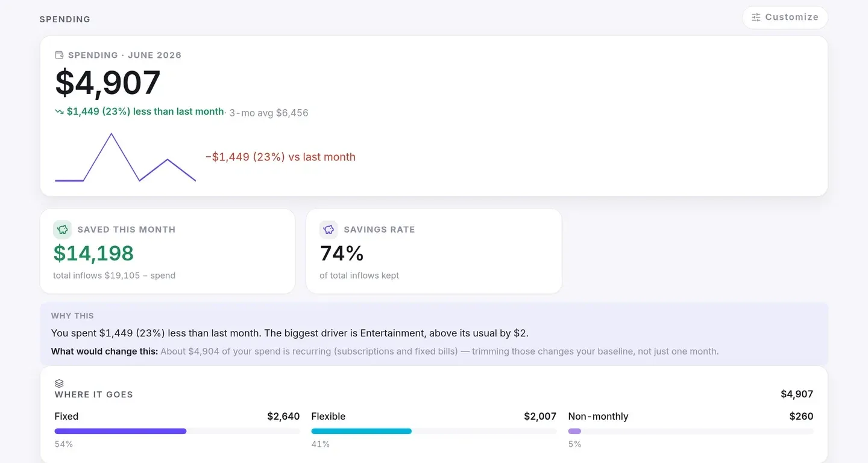
Task: Click the 41% Flexible percentage
Action: pyautogui.click(x=321, y=444)
